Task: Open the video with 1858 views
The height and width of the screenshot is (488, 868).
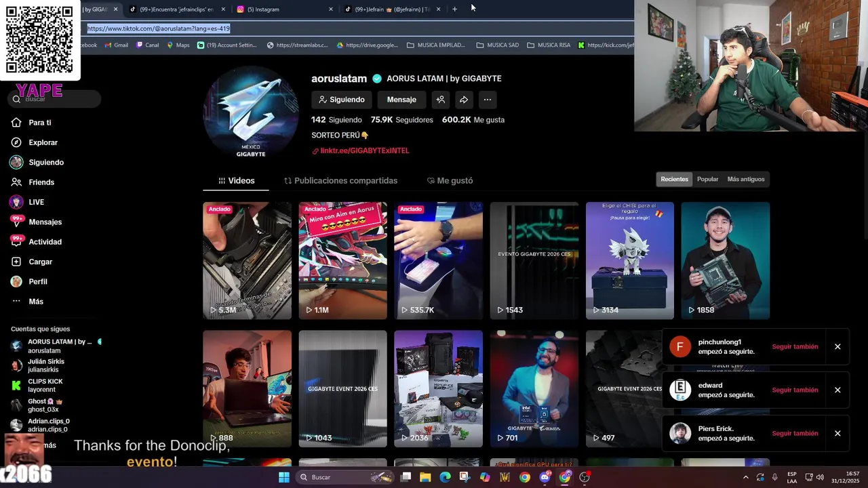Action: (x=726, y=260)
